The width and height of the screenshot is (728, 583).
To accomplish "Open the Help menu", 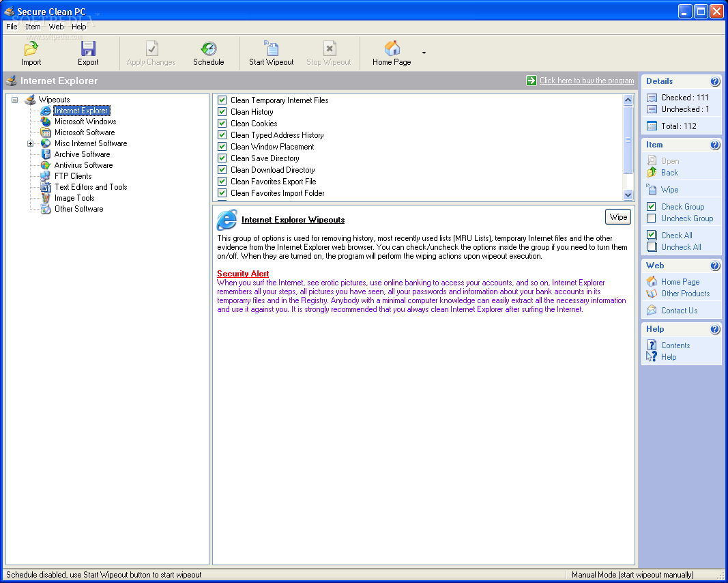I will (x=79, y=27).
